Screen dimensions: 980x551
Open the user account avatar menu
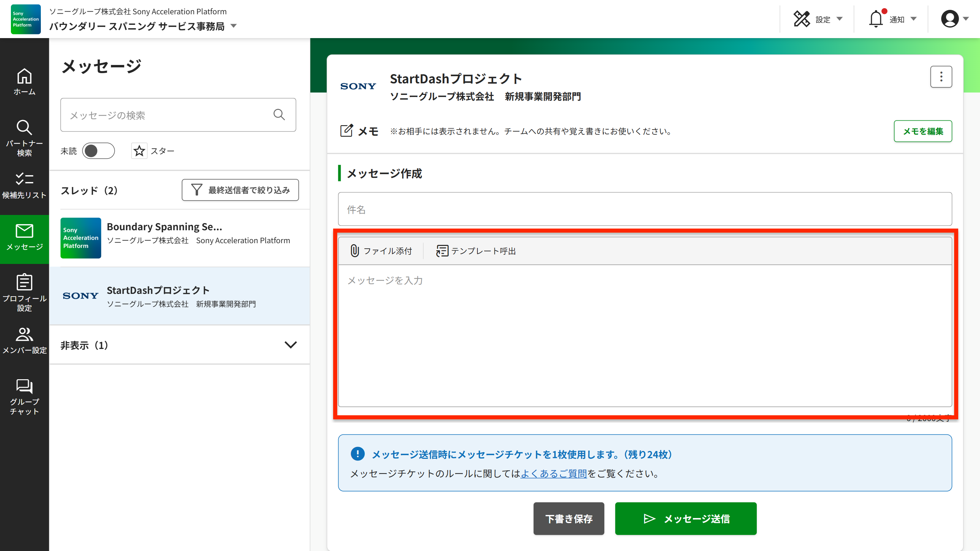click(954, 19)
